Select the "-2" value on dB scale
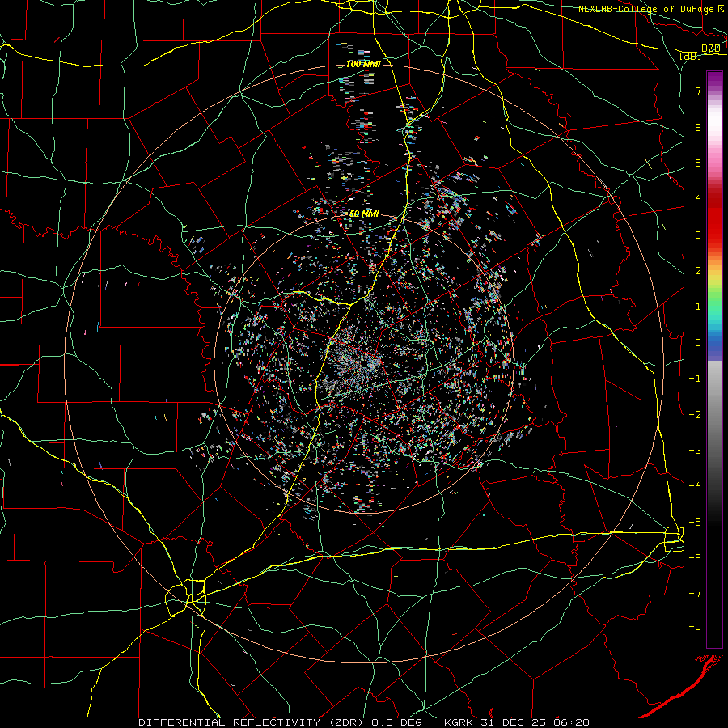Image resolution: width=728 pixels, height=728 pixels. click(x=695, y=415)
